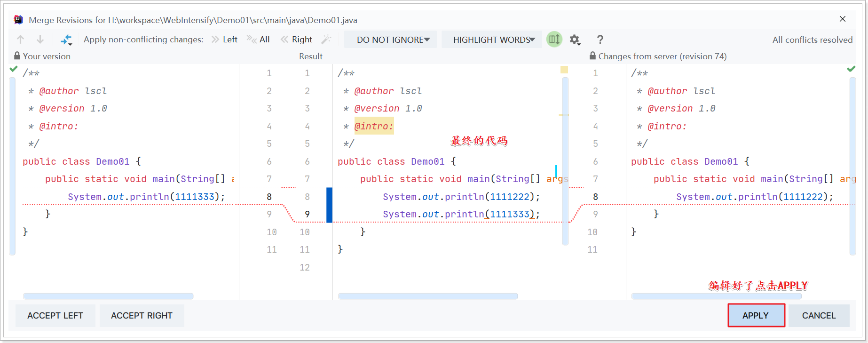Screen dimensions: 868x343
Task: Click println(1111222) in server changes pane
Action: pyautogui.click(x=755, y=197)
